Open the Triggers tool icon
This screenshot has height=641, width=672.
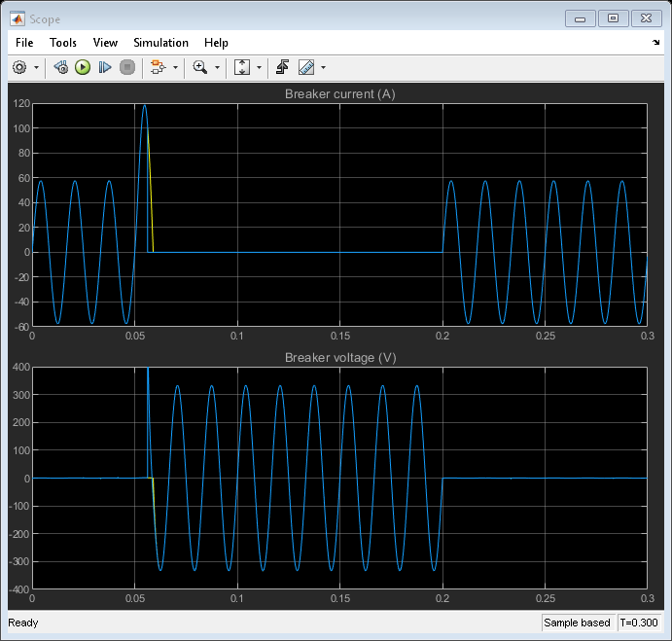coord(282,67)
